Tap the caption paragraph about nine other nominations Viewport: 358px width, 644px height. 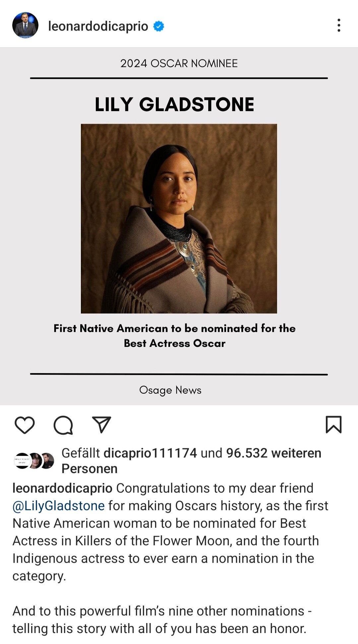(162, 620)
